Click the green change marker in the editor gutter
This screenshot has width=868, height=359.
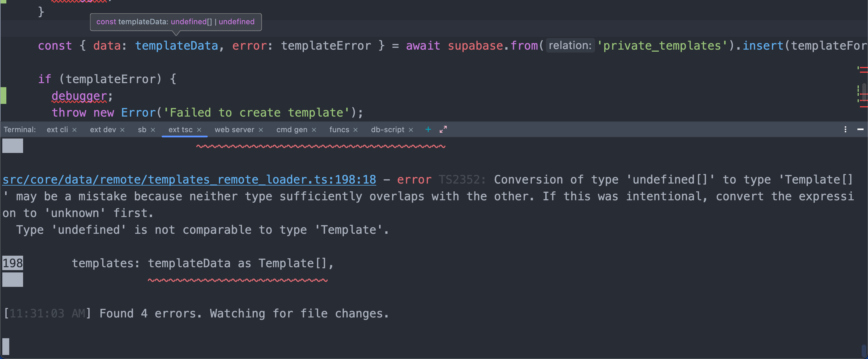click(3, 96)
